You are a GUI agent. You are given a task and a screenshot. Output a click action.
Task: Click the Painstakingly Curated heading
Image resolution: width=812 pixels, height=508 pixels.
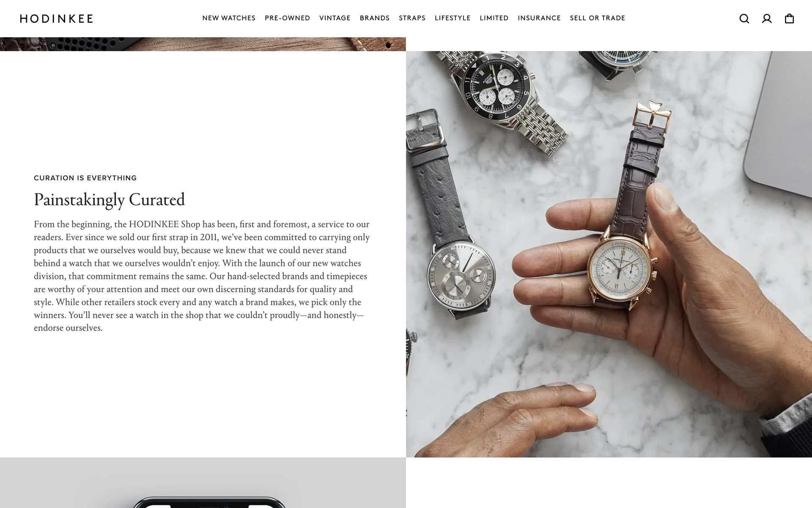(x=110, y=200)
